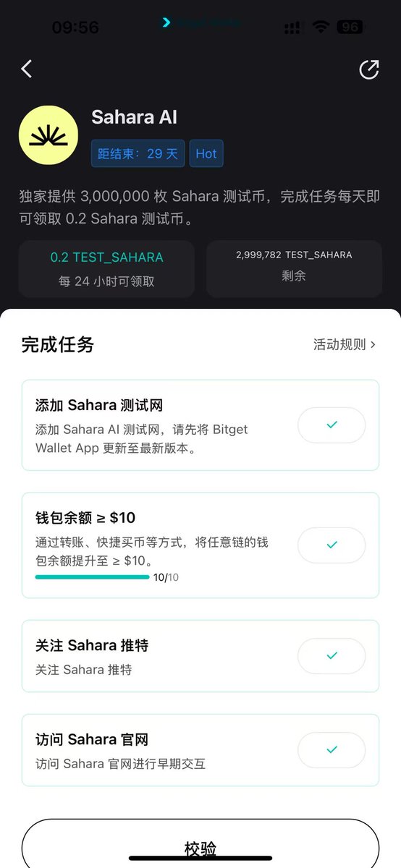Tap the 距结束: 29 天 badge
Viewport: 401px width, 868px height.
point(138,153)
